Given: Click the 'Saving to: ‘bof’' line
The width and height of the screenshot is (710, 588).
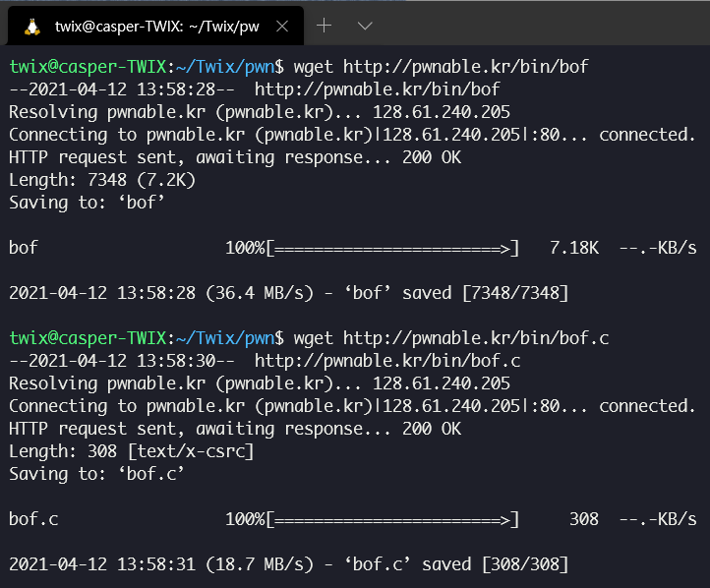Looking at the screenshot, I should [x=87, y=203].
